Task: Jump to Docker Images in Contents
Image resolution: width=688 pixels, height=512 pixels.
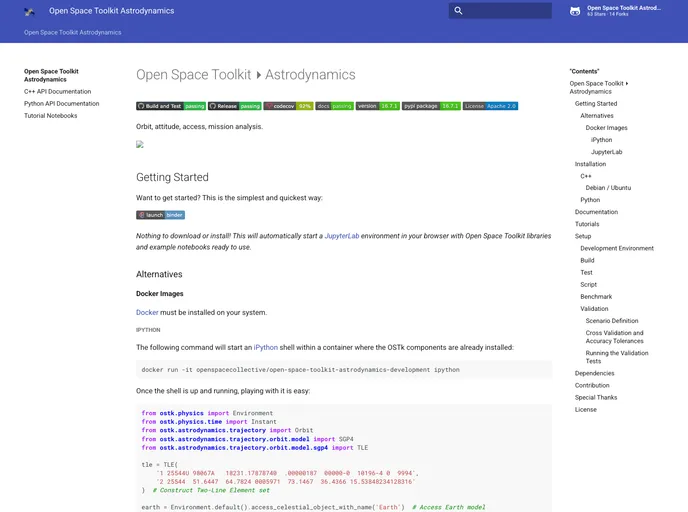Action: coord(606,128)
